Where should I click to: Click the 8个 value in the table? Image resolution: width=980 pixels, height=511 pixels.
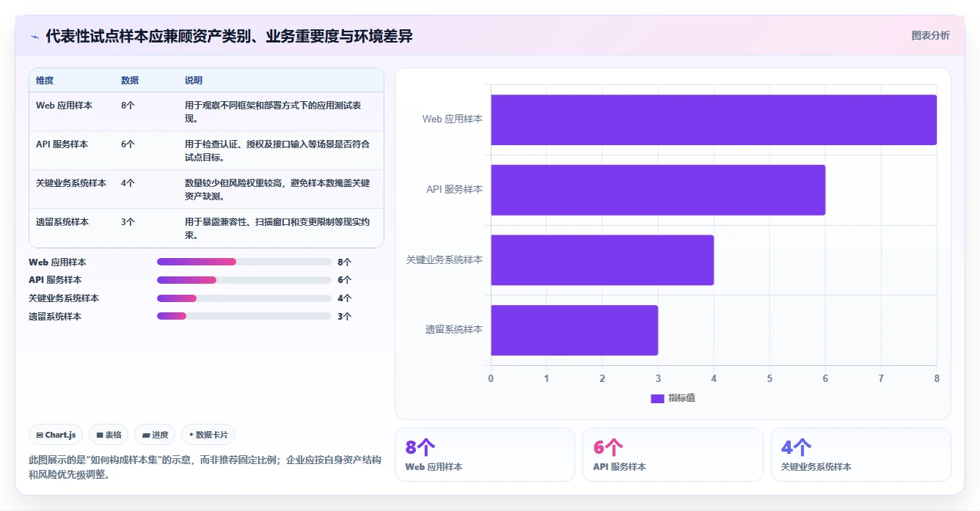128,106
